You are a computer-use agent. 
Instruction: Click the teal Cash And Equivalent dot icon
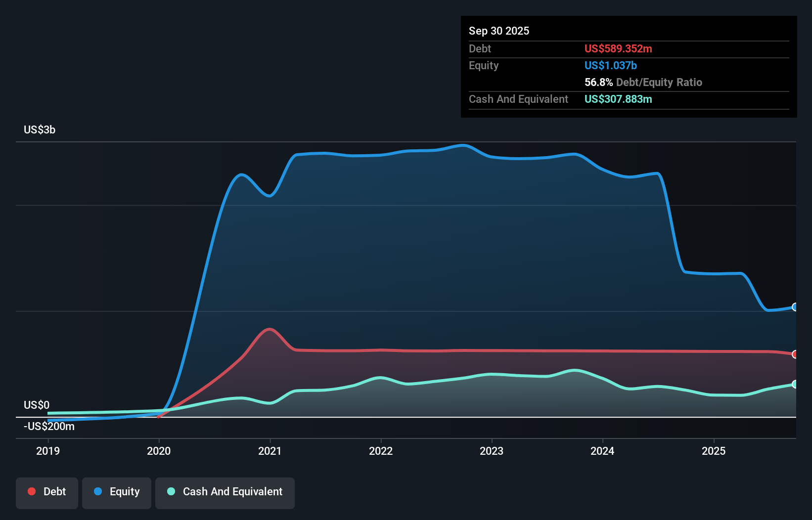(x=171, y=492)
